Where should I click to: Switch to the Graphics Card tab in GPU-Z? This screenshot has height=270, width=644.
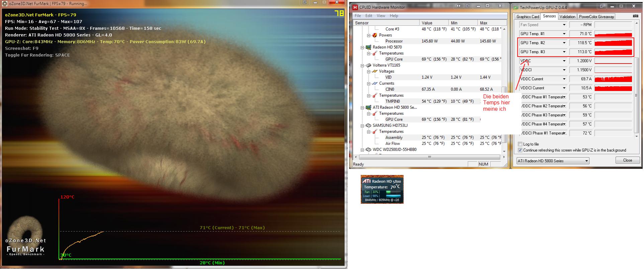(x=528, y=17)
